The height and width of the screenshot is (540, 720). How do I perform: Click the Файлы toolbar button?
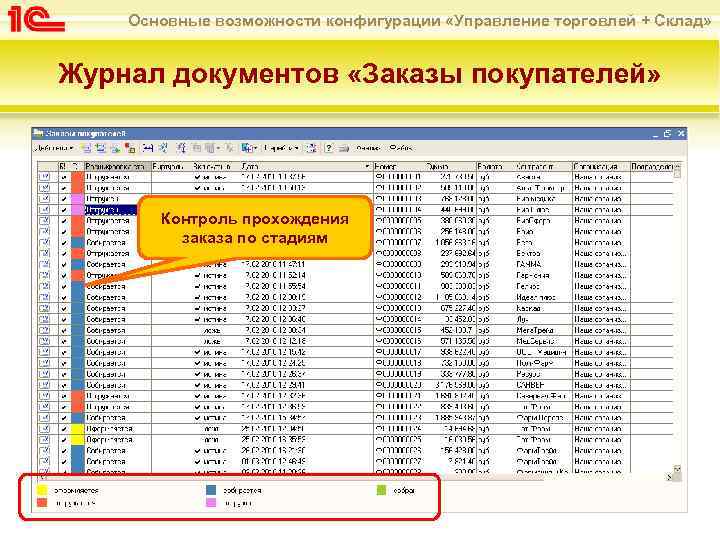pyautogui.click(x=400, y=148)
